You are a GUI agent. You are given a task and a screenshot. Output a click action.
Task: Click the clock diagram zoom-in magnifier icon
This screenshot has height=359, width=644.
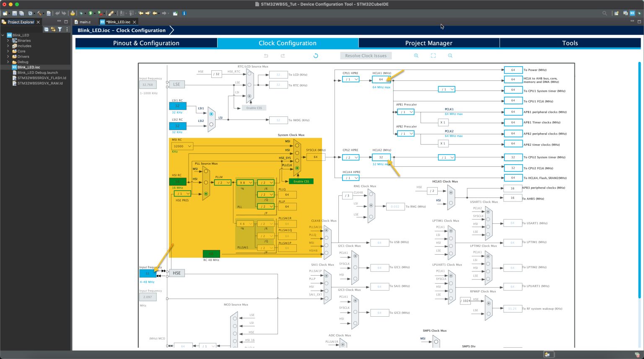[x=416, y=56]
